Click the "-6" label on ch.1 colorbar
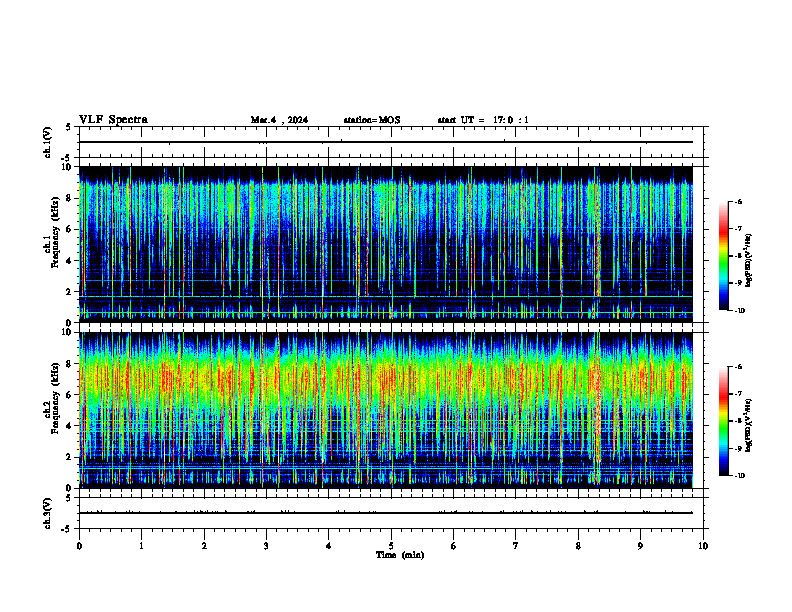 [x=738, y=201]
